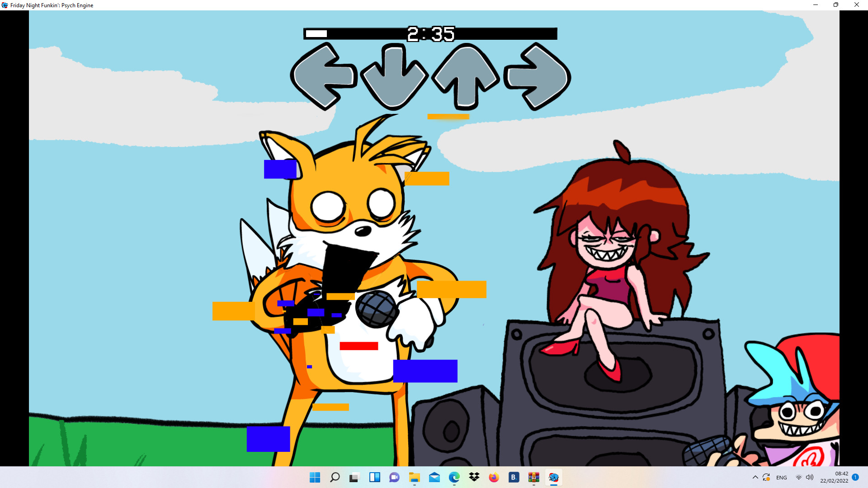The height and width of the screenshot is (488, 868).
Task: Open Microsoft Edge from the taskbar
Action: click(453, 477)
